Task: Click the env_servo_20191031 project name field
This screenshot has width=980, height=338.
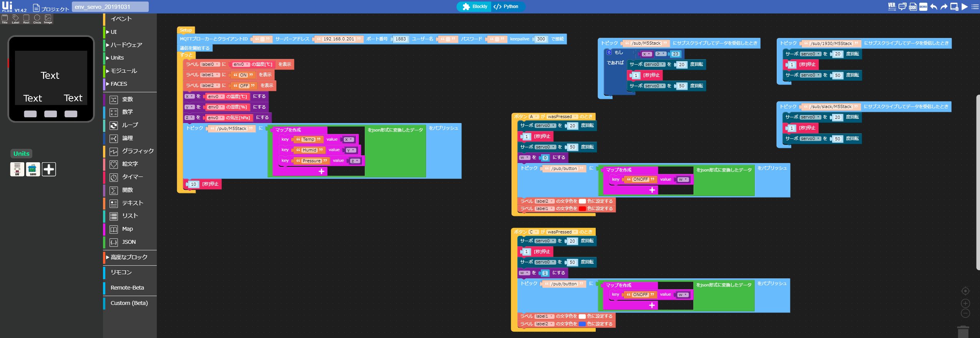Action: [110, 7]
